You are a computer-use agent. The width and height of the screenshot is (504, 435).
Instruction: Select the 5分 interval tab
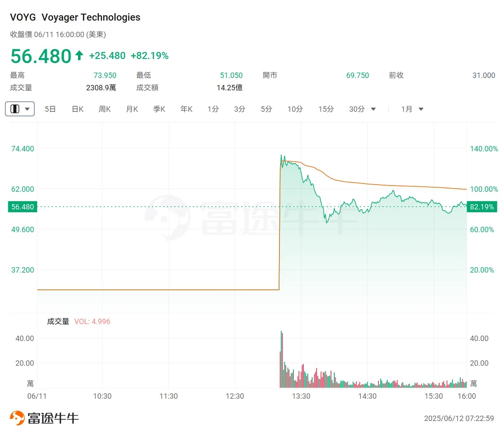pos(266,109)
